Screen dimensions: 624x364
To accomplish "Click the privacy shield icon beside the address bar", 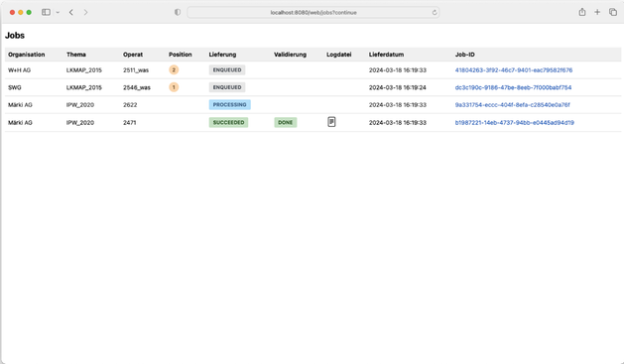I will pos(178,12).
